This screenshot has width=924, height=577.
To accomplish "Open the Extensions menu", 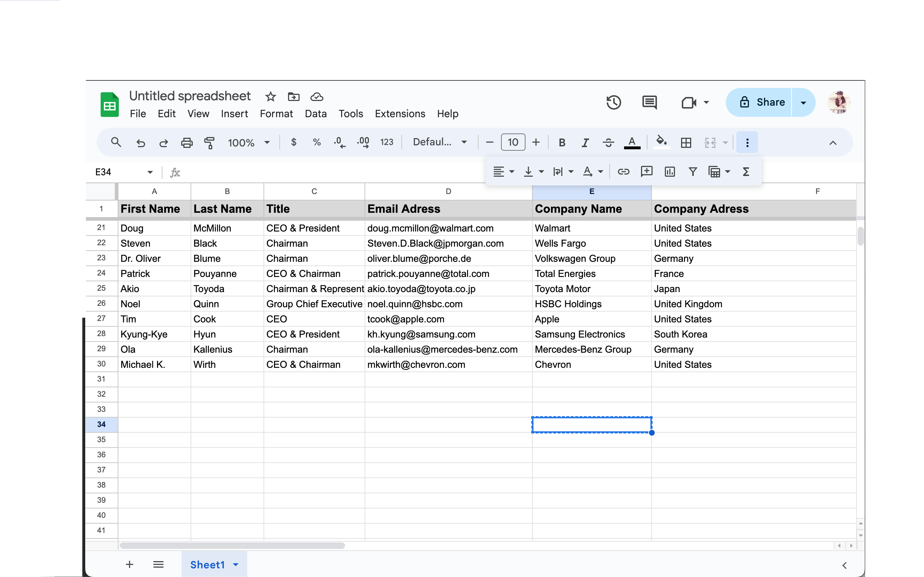I will click(x=400, y=114).
